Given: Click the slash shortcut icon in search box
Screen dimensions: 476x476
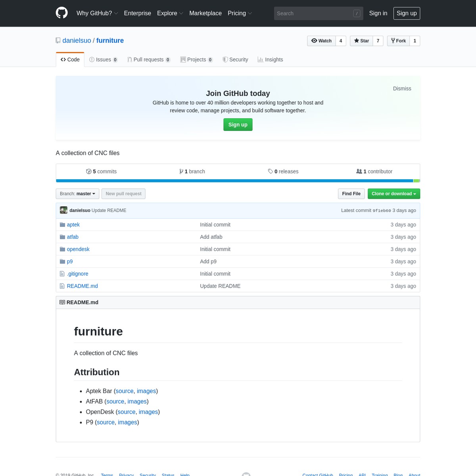Looking at the screenshot, I should pos(357,13).
